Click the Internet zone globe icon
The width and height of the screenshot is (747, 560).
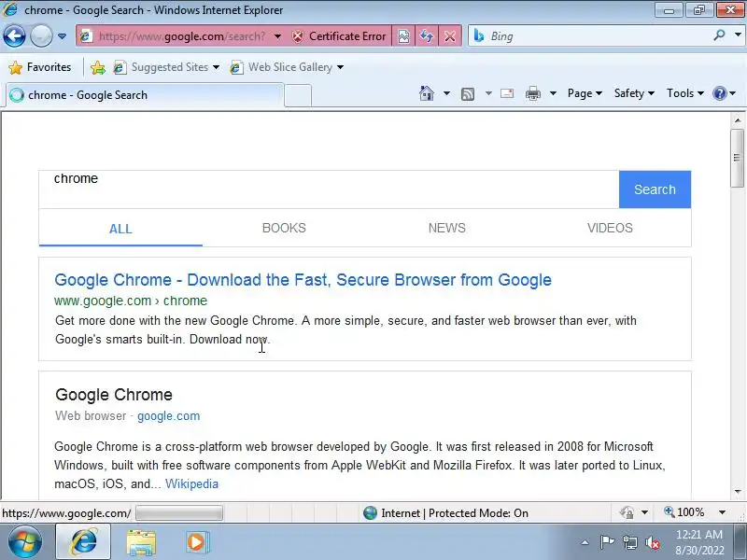click(x=370, y=512)
